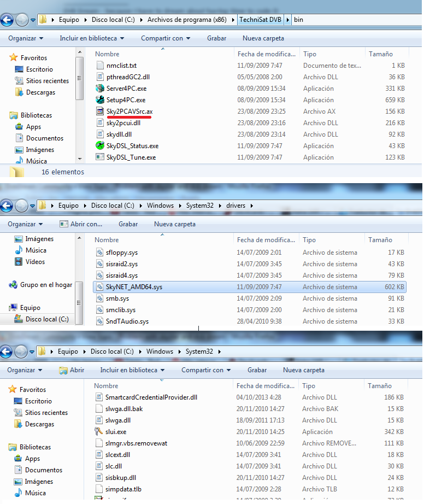This screenshot has width=424, height=504.
Task: Click Nueva carpeta in drivers window
Action: point(175,224)
